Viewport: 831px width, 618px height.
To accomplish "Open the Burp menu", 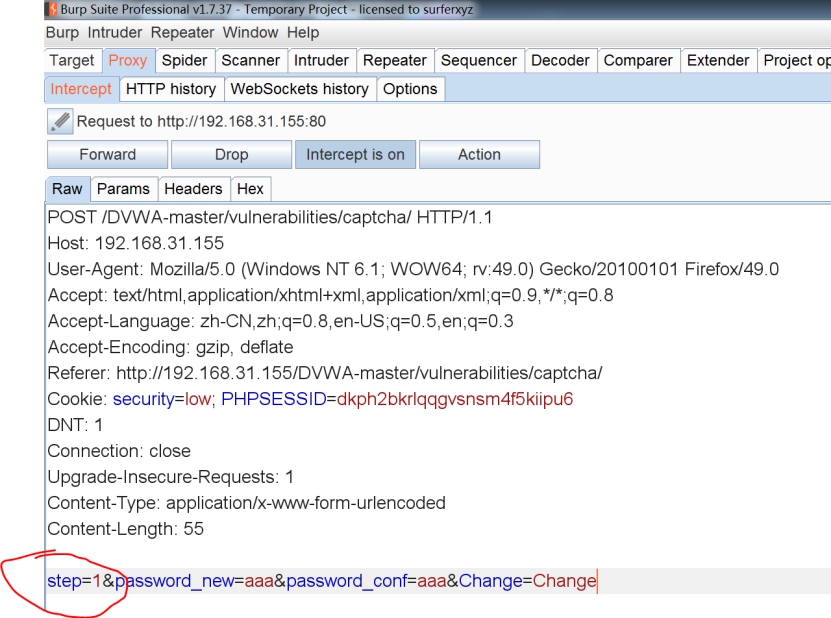I will [62, 33].
